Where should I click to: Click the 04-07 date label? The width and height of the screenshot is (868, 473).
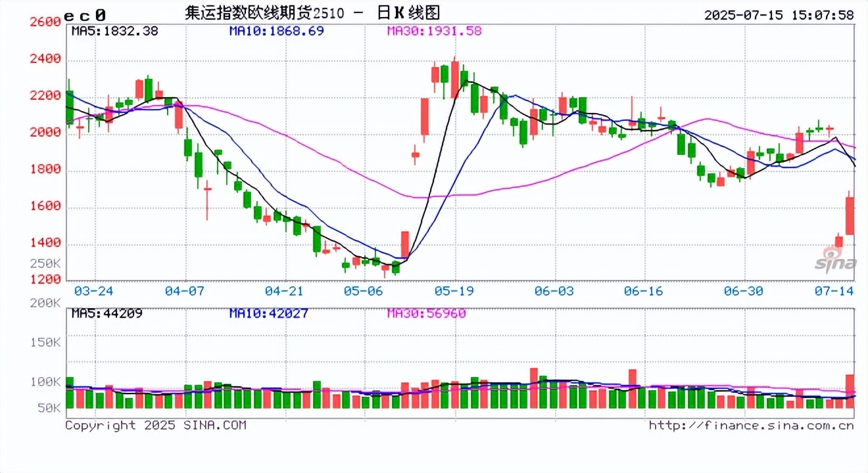pos(185,290)
